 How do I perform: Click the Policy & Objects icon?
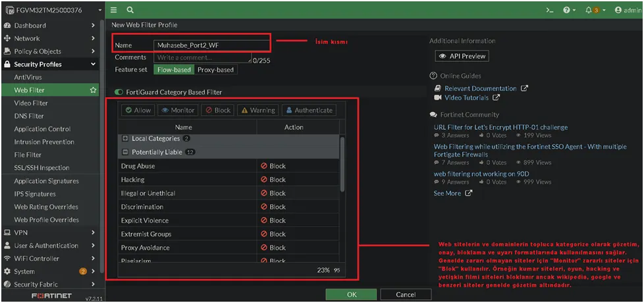click(7, 51)
